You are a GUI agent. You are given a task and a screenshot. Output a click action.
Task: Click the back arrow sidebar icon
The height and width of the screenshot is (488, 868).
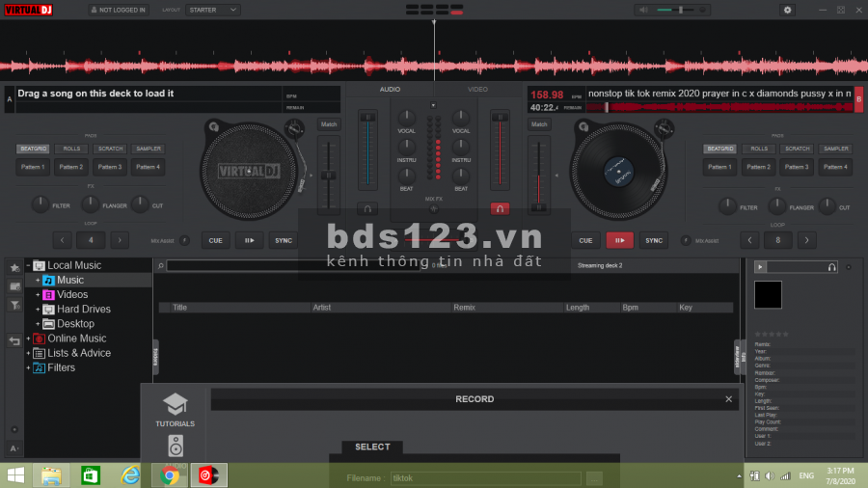[14, 340]
